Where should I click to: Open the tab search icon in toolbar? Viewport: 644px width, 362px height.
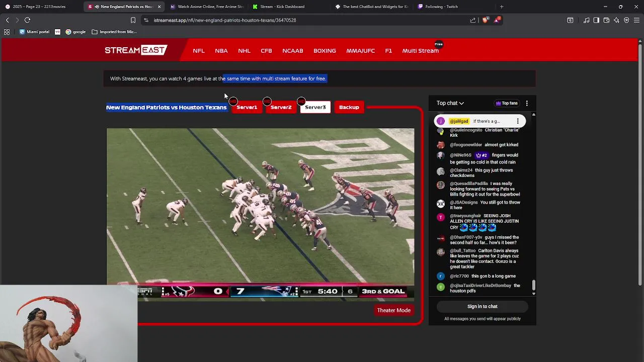coord(570,20)
